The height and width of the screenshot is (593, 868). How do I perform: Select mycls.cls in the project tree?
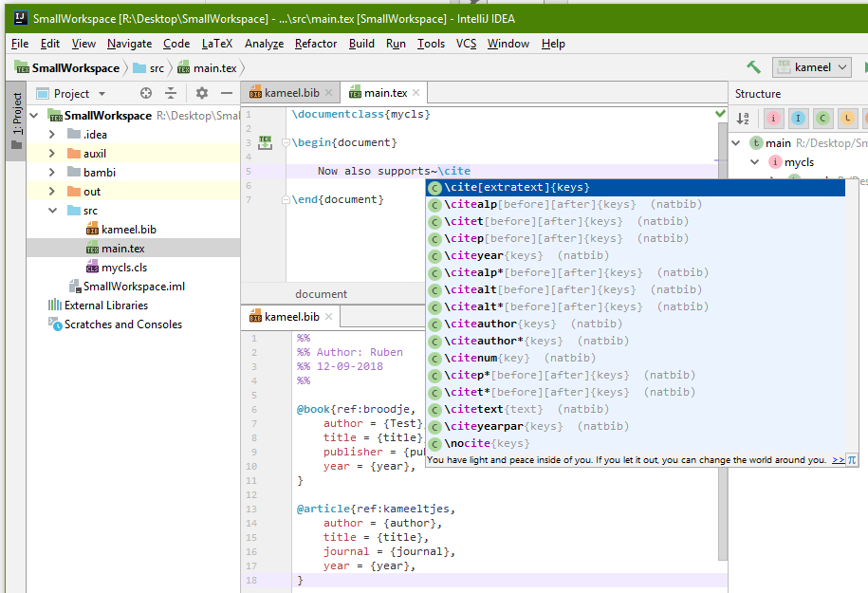point(117,268)
